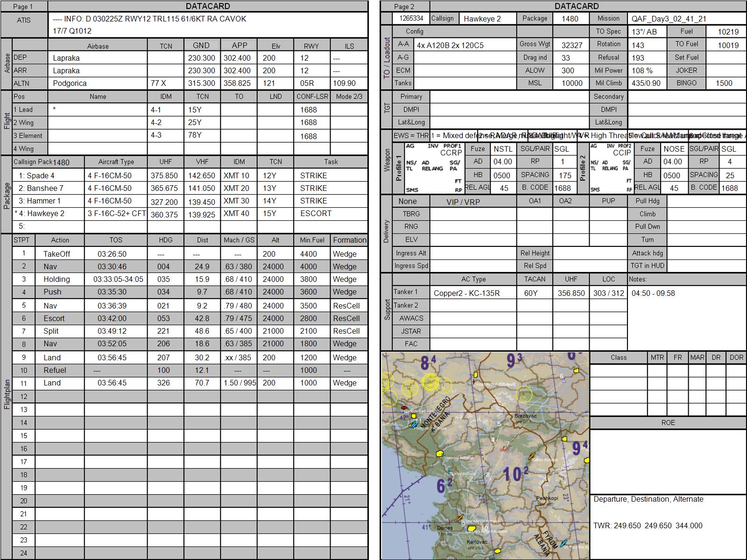Select the double yellow threat circle near 84
The height and width of the screenshot is (560, 747).
430,382
